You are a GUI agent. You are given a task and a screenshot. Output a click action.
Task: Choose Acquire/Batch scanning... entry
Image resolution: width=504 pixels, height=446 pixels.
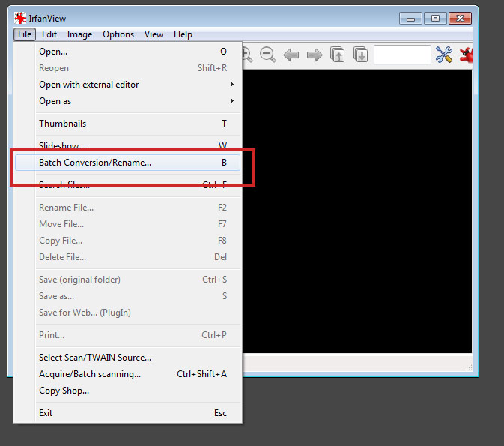(x=127, y=374)
